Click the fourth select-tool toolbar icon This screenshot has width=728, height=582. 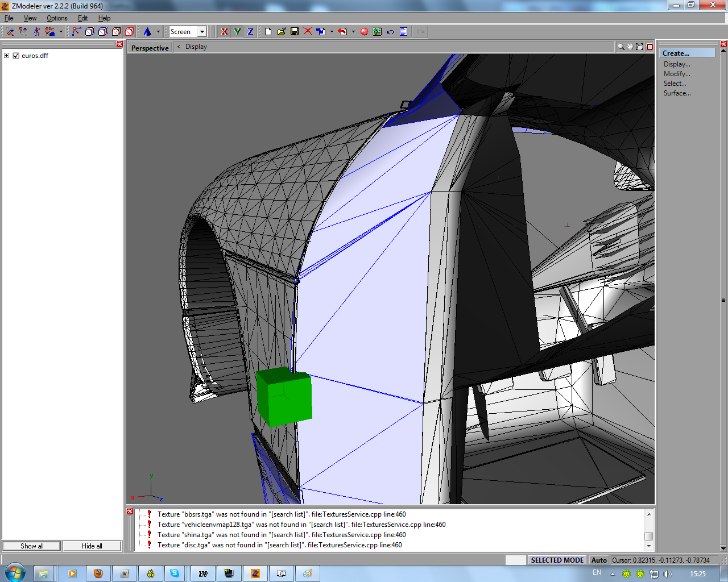pyautogui.click(x=50, y=32)
